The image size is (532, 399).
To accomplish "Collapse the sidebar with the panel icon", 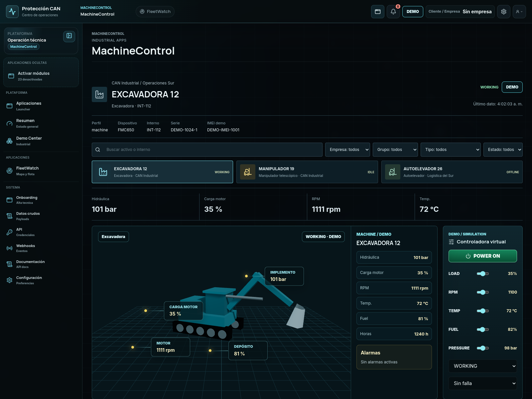I will [x=69, y=36].
